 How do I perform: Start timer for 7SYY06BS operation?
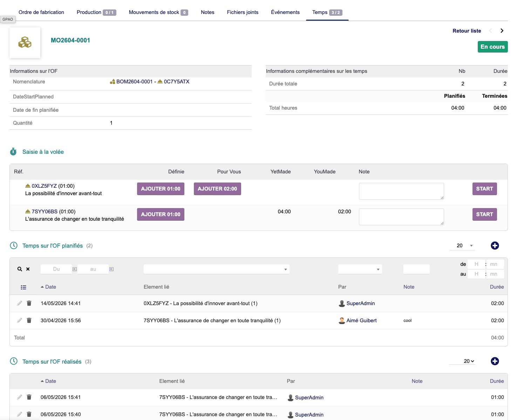484,214
